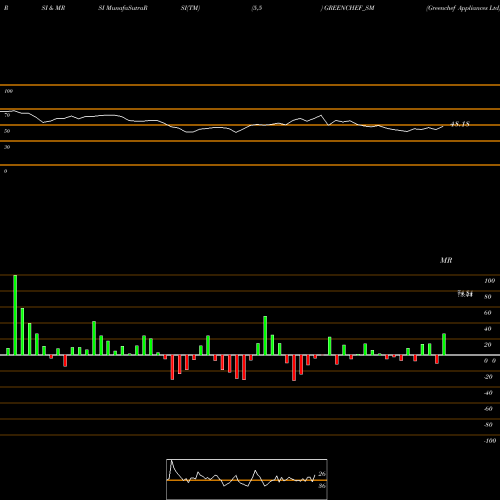Click the 50 level label on RSI axis
The width and height of the screenshot is (500, 500).
(7, 131)
